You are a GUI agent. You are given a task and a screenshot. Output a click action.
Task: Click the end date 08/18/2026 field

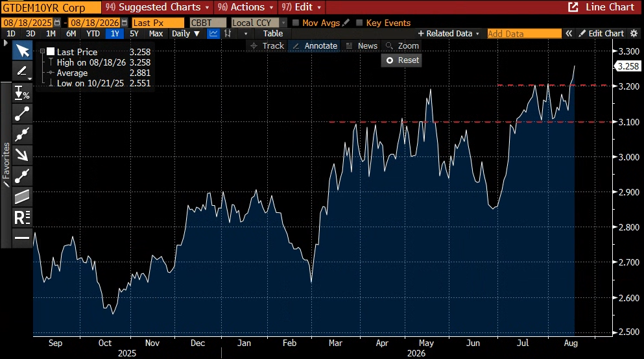pyautogui.click(x=95, y=23)
